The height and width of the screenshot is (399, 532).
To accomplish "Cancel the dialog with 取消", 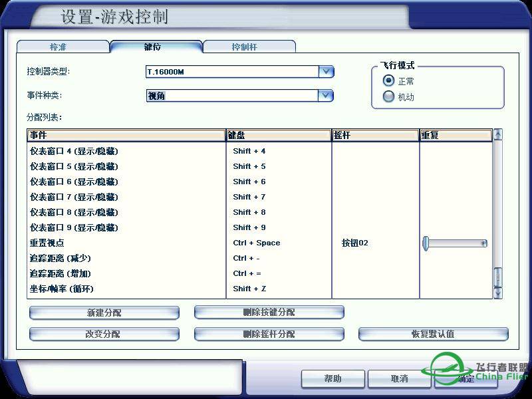I will [399, 378].
